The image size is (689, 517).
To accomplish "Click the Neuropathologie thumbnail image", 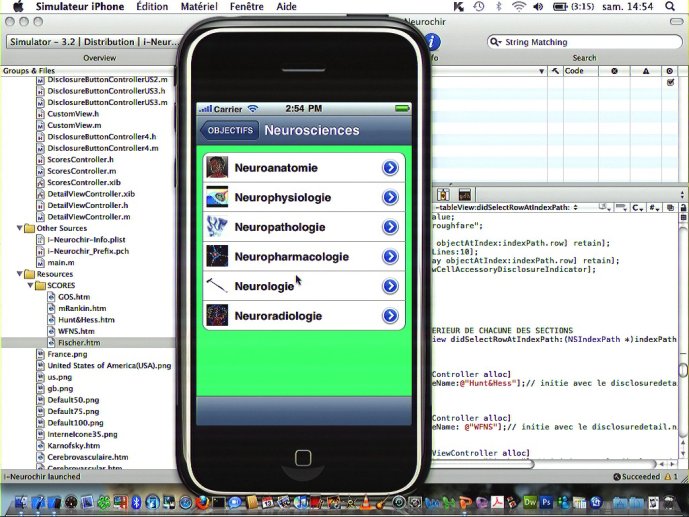I will pos(217,227).
